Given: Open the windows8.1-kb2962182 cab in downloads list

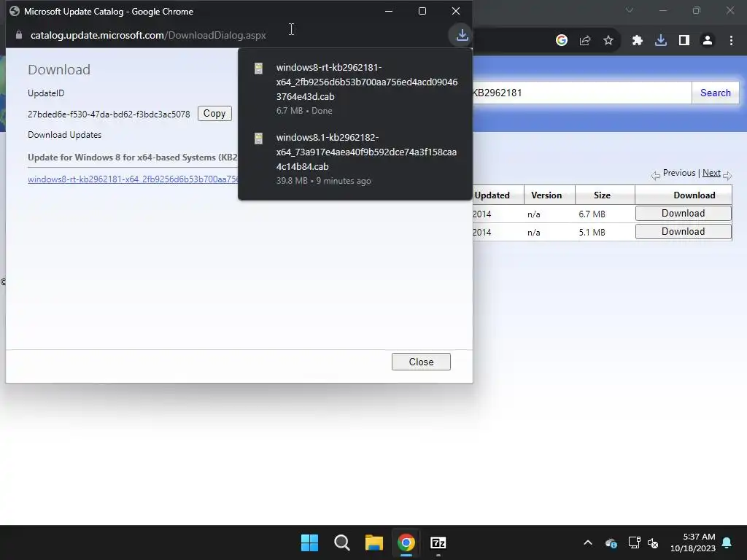Looking at the screenshot, I should click(355, 158).
